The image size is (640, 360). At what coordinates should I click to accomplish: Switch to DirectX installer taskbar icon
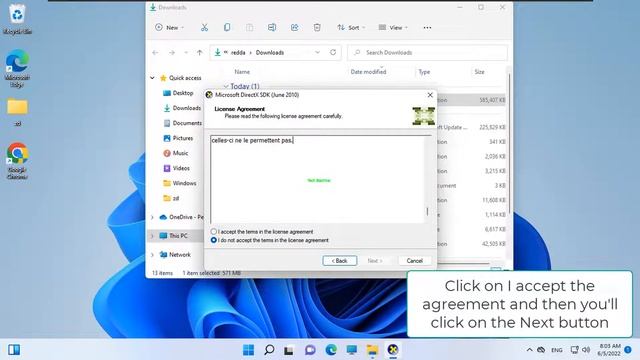(x=393, y=350)
